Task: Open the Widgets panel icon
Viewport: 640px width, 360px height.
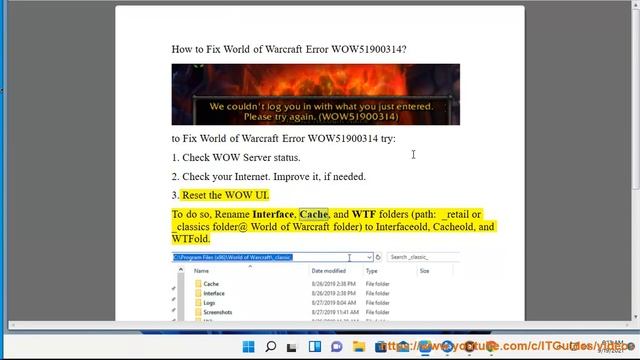Action: click(314, 347)
